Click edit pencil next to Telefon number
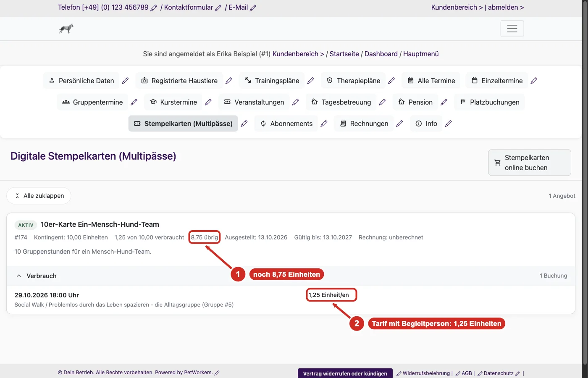 pos(154,8)
